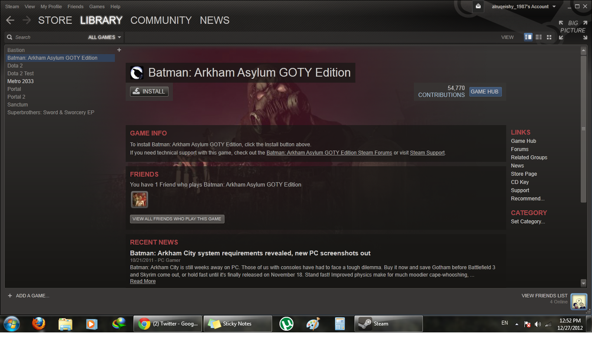Open the Related Groups link
592x364 pixels.
(529, 158)
